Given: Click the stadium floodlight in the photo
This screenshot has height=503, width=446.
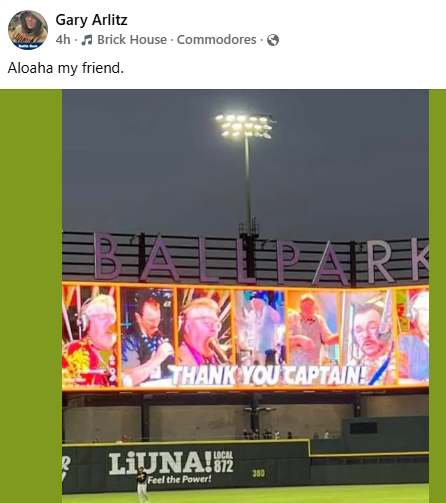Looking at the screenshot, I should (x=246, y=126).
